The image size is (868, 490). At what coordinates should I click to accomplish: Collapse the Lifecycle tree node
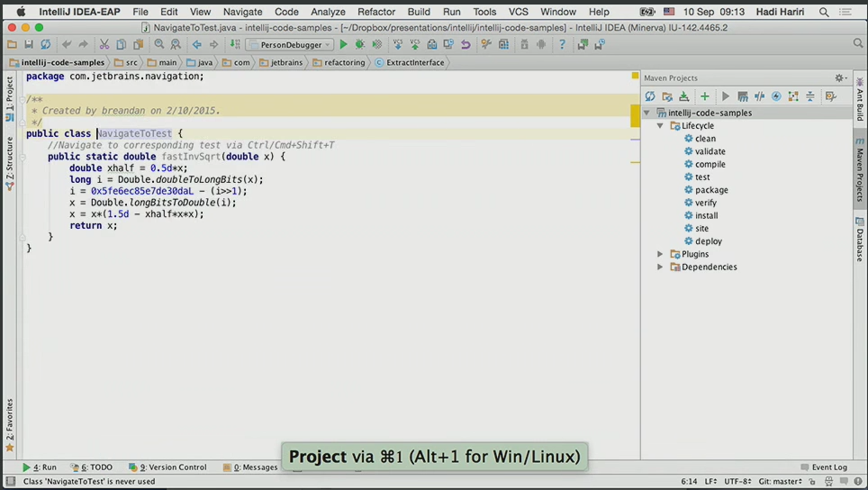tap(660, 126)
